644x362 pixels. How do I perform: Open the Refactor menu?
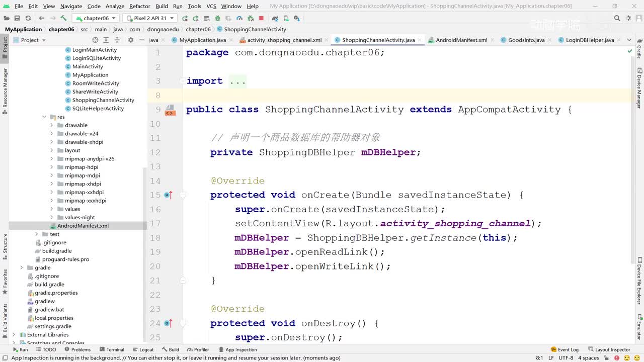point(140,6)
